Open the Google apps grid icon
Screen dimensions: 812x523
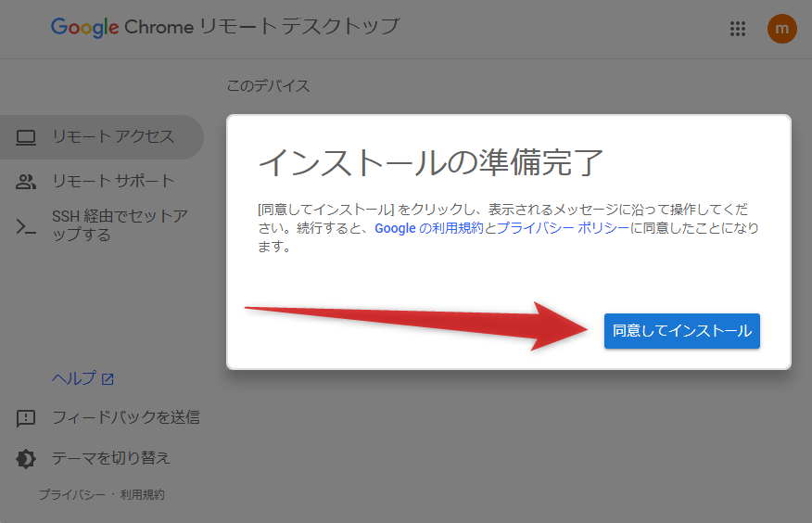[738, 29]
